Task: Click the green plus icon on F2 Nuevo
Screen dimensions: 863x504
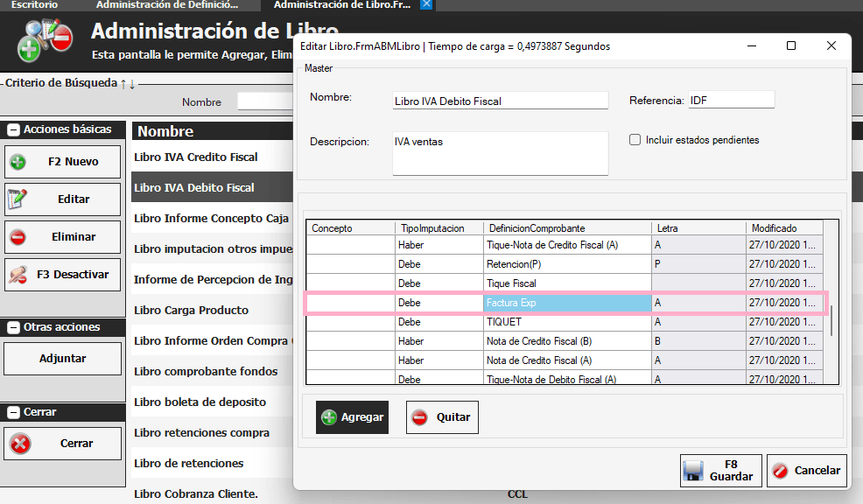Action: click(18, 162)
